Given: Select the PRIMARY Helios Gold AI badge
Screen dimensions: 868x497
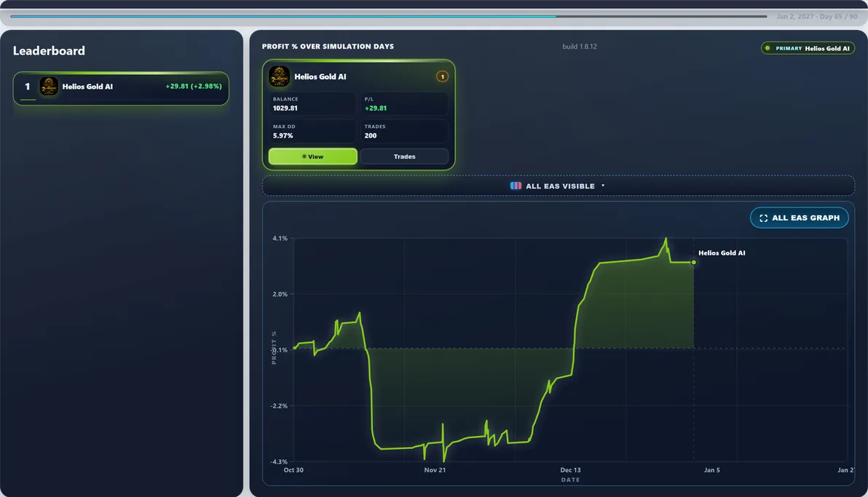Looking at the screenshot, I should point(808,48).
